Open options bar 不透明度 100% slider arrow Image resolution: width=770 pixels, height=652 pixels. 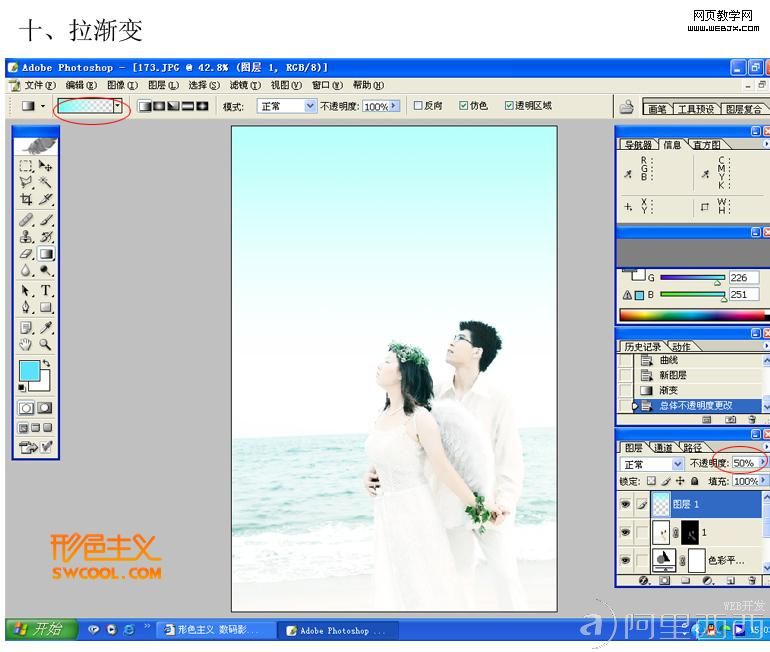click(x=394, y=106)
